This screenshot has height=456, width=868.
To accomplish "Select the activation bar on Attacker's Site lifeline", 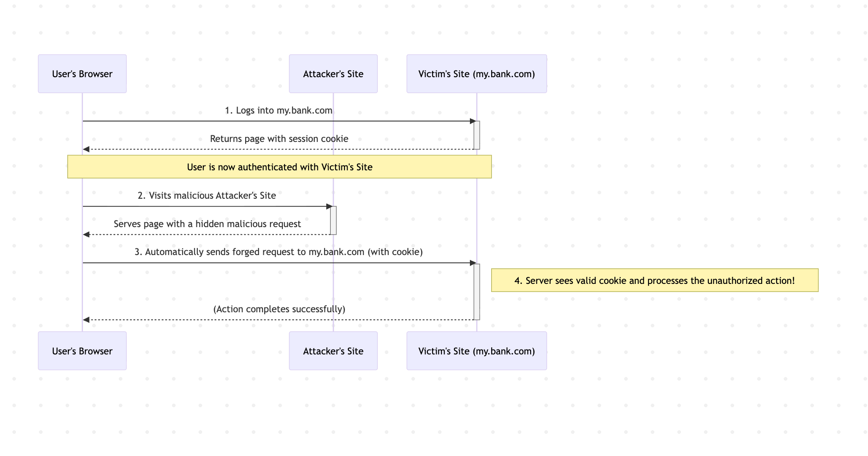I will coord(333,220).
